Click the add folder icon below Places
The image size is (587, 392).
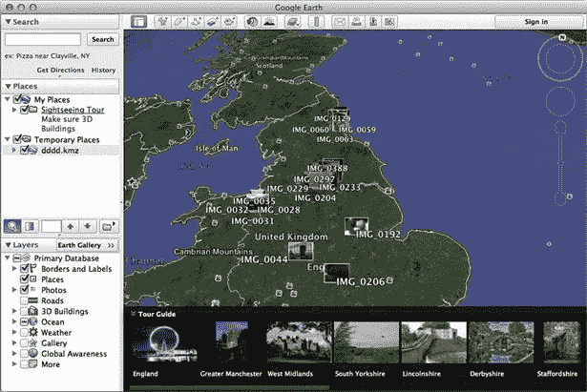click(x=108, y=226)
